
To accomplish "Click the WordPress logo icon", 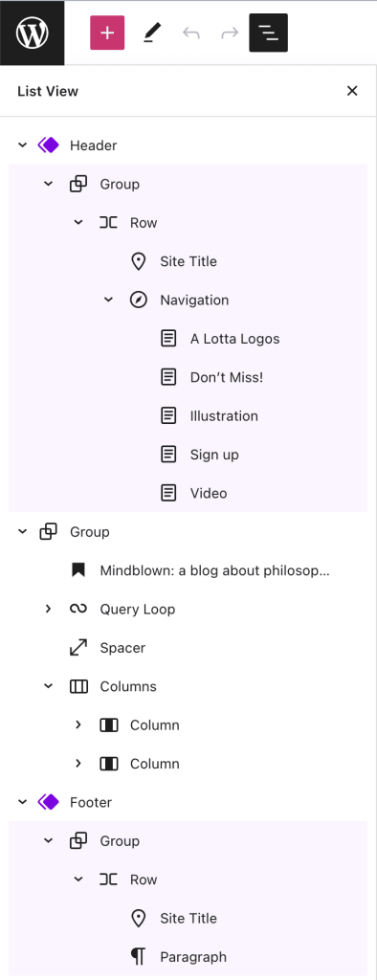I will point(32,33).
